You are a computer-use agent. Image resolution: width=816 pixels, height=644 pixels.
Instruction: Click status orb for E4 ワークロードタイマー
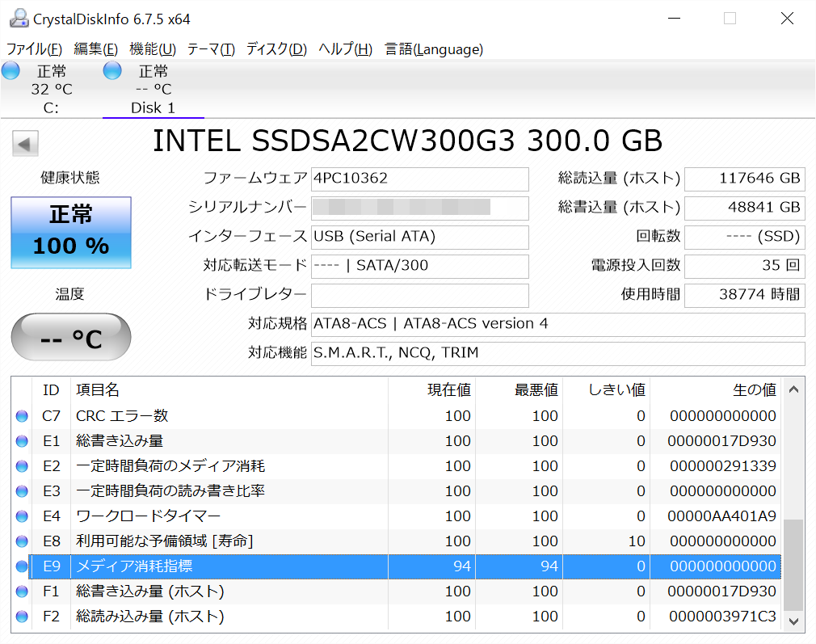pos(21,516)
